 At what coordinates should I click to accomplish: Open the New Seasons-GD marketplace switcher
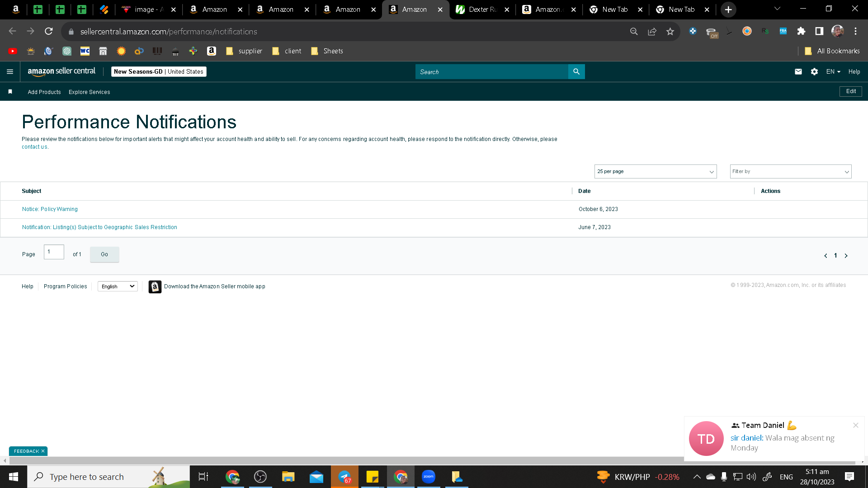click(159, 71)
